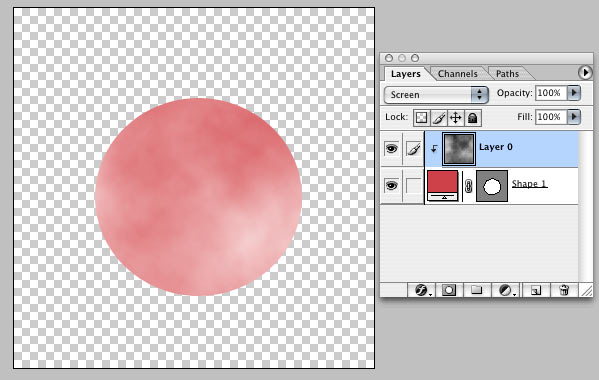Click the empty link box beside Shape 1

(413, 186)
